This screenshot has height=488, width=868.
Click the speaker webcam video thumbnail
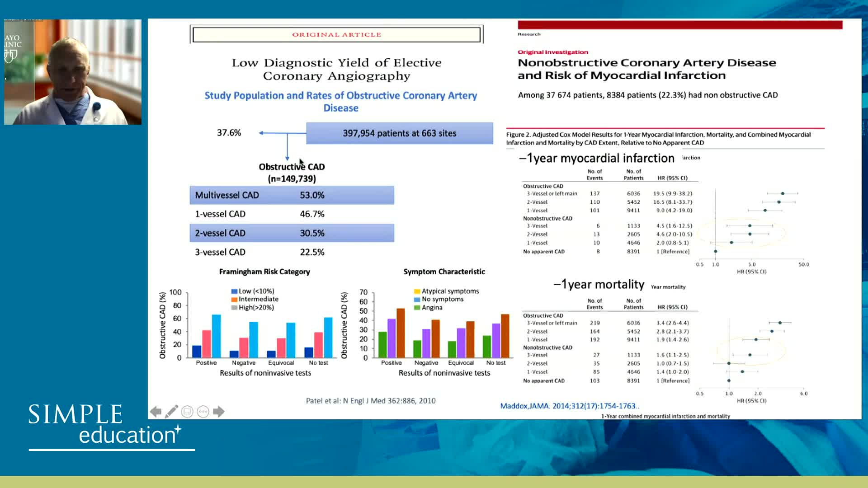[x=73, y=72]
